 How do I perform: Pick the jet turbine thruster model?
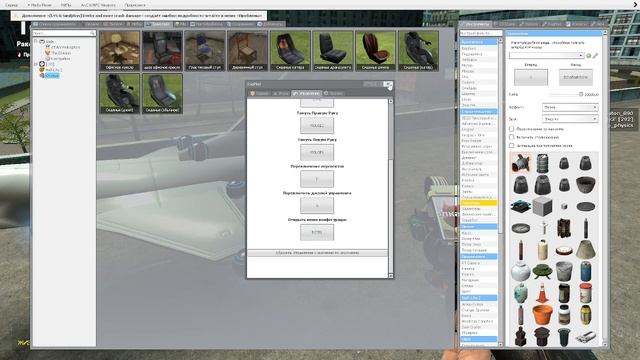tap(520, 163)
